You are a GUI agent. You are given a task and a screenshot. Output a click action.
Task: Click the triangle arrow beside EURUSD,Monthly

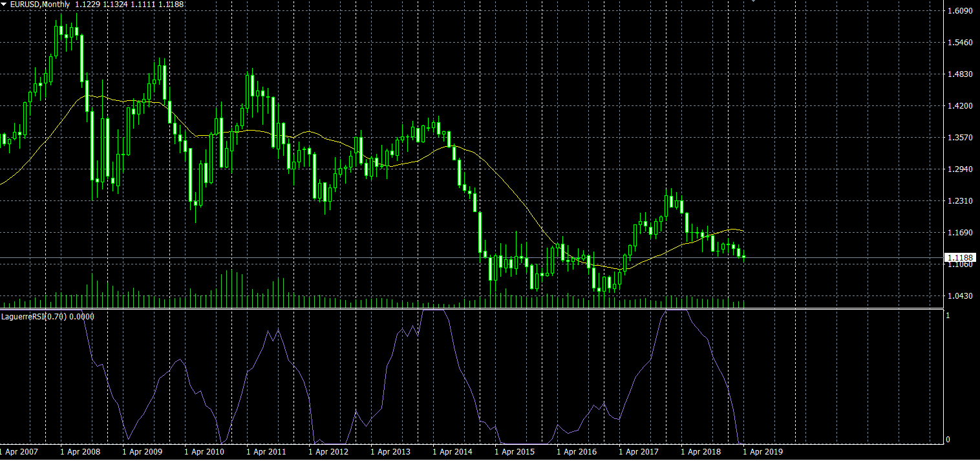coord(4,5)
